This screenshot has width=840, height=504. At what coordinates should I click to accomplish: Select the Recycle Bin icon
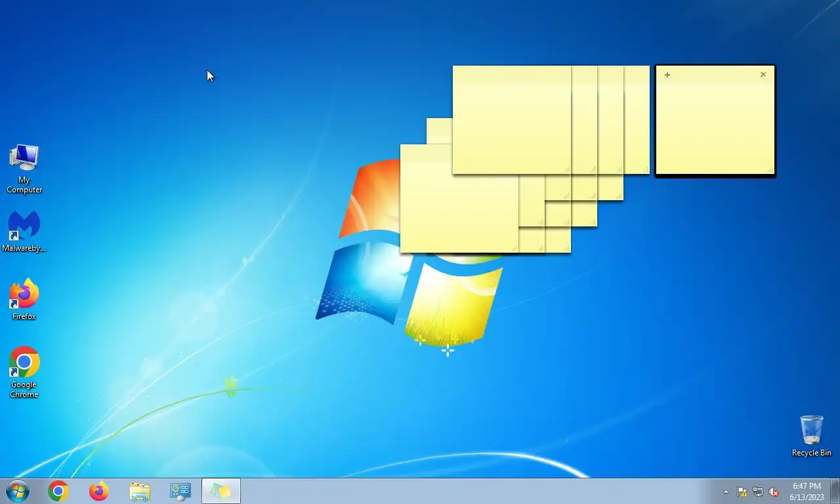tap(812, 436)
